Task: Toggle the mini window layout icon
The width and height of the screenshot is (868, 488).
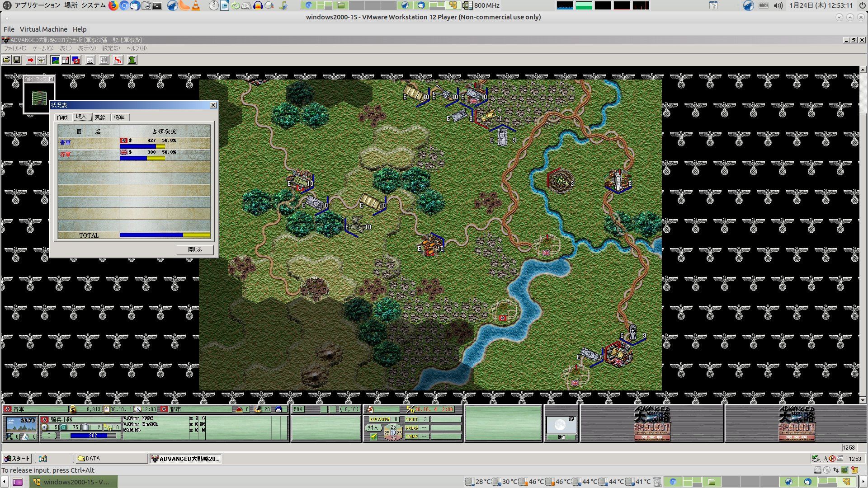Action: point(66,60)
